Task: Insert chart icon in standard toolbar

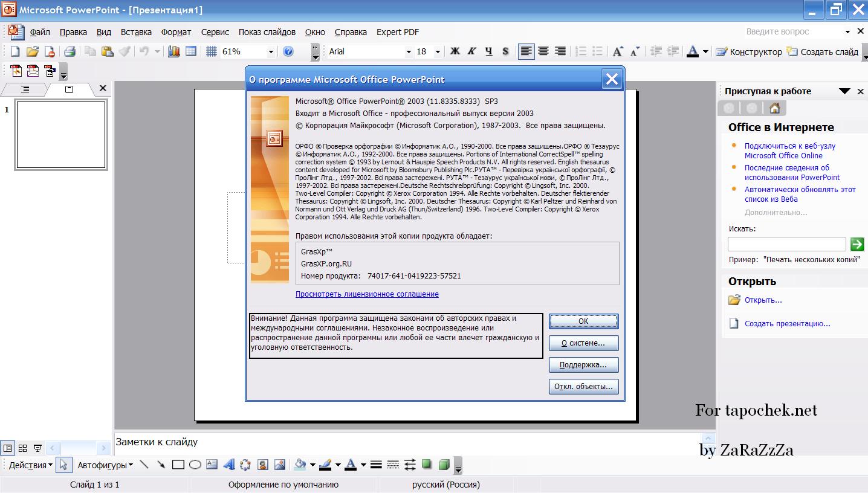Action: pyautogui.click(x=174, y=52)
